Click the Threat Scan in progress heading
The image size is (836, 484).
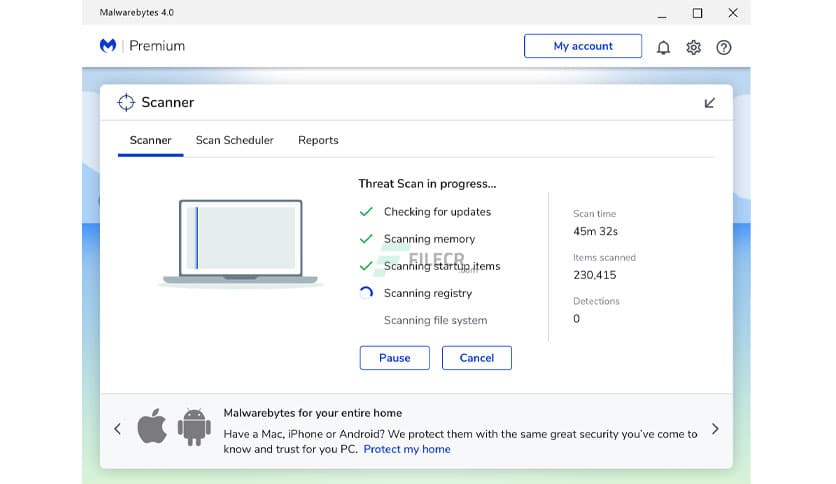click(427, 184)
